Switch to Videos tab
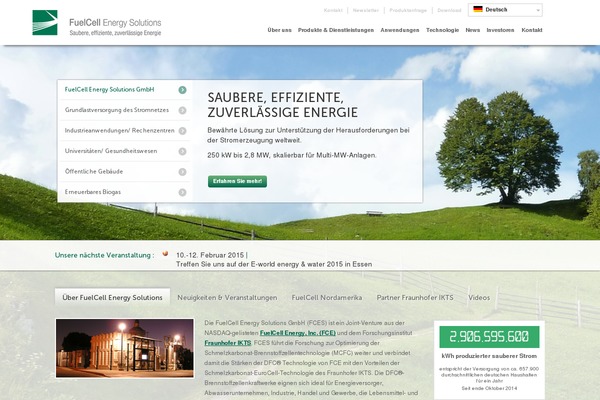600x400 pixels. [479, 297]
